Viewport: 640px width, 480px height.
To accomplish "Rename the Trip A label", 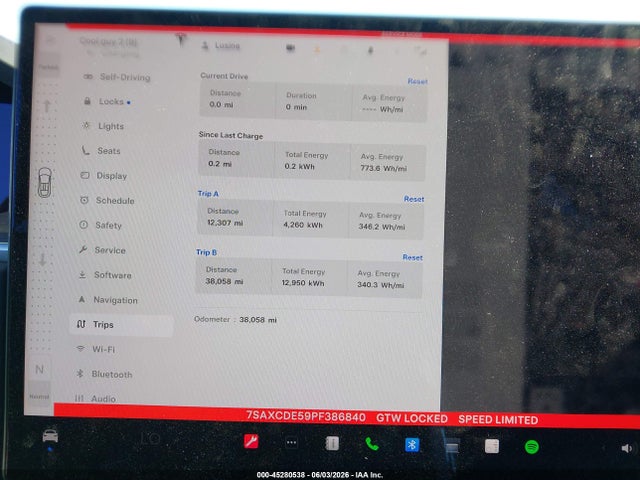I will click(x=208, y=193).
